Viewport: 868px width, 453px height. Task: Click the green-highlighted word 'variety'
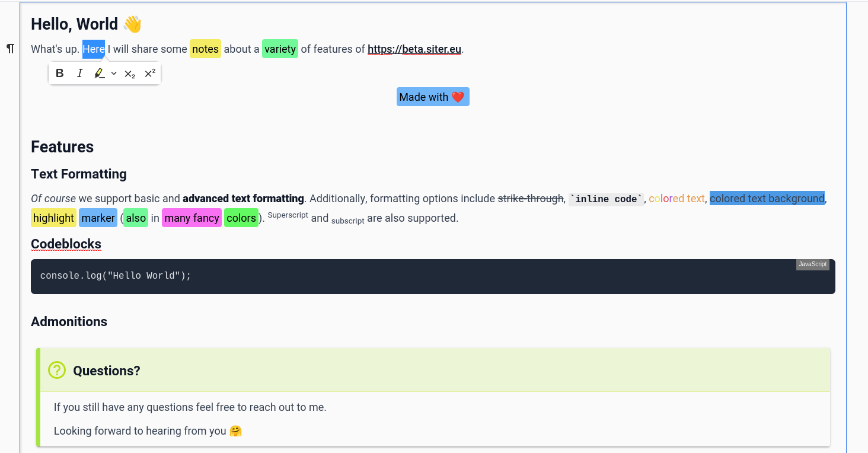pyautogui.click(x=280, y=49)
